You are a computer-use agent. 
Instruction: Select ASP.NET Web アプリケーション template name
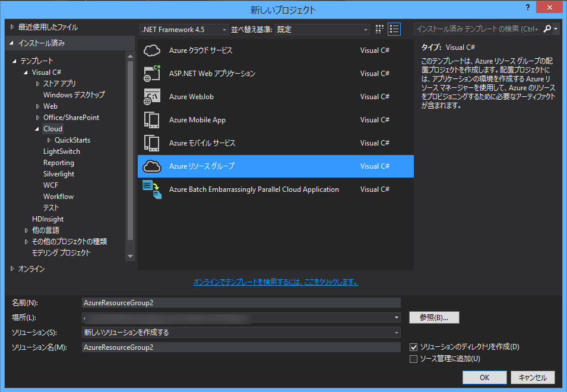click(x=213, y=74)
